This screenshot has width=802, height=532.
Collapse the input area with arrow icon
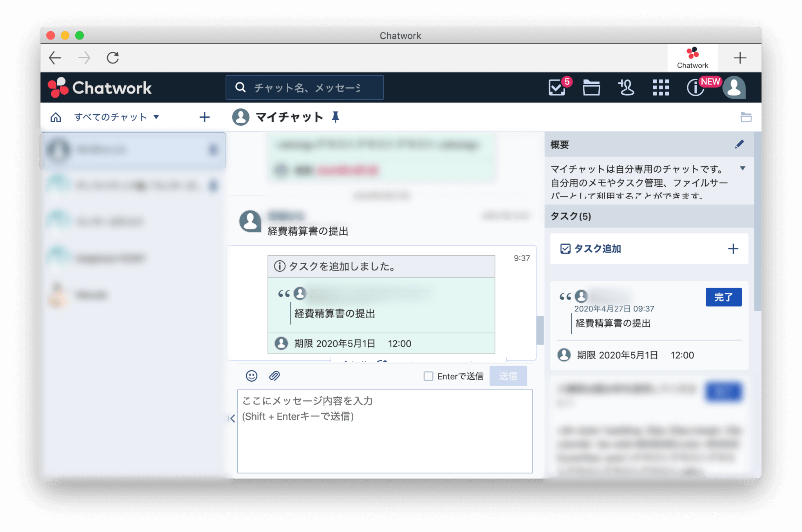coord(231,418)
